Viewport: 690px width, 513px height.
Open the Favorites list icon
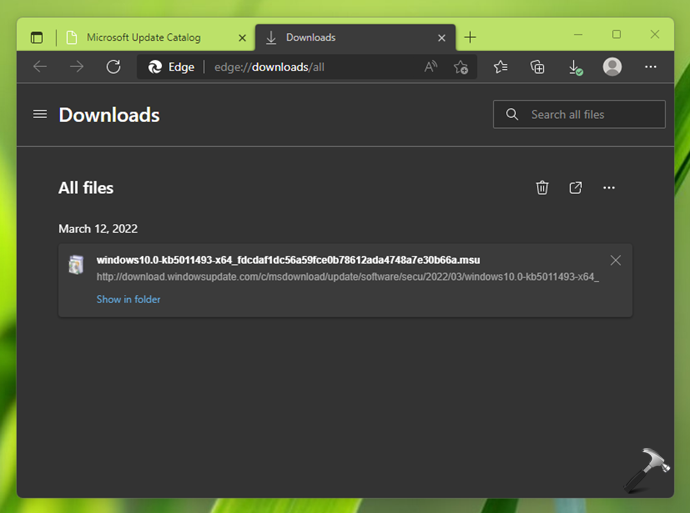click(x=501, y=67)
